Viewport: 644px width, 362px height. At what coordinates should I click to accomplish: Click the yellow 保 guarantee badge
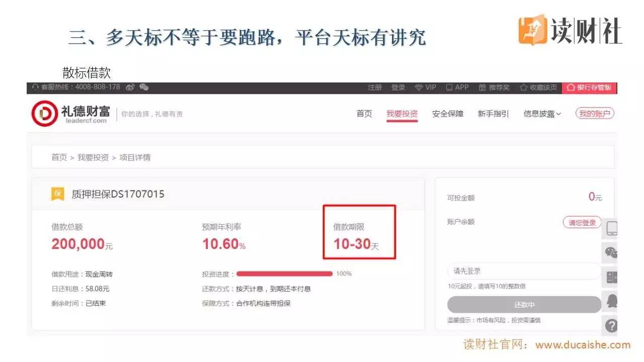pos(58,194)
